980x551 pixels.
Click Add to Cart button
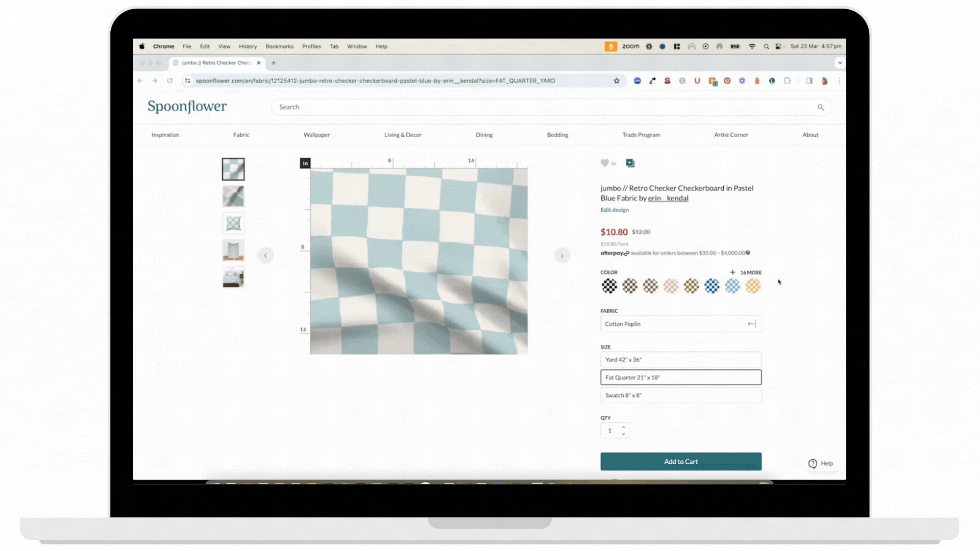(x=680, y=462)
